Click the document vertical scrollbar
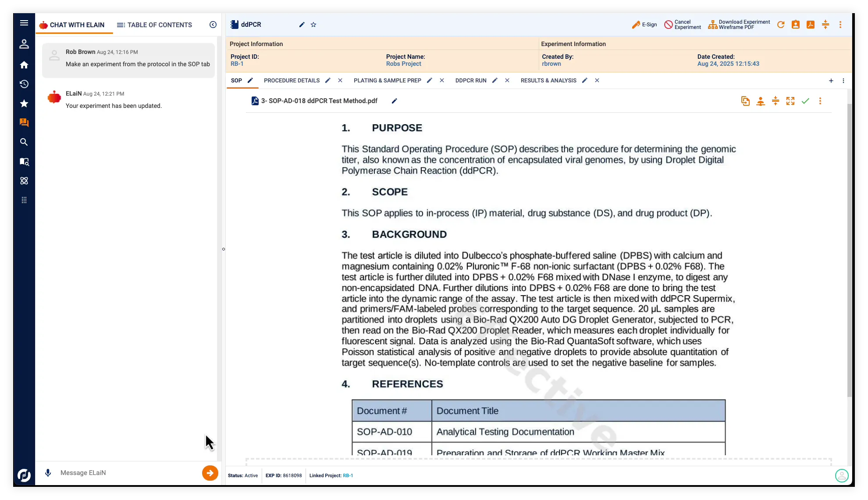The width and height of the screenshot is (868, 500). pyautogui.click(x=849, y=250)
